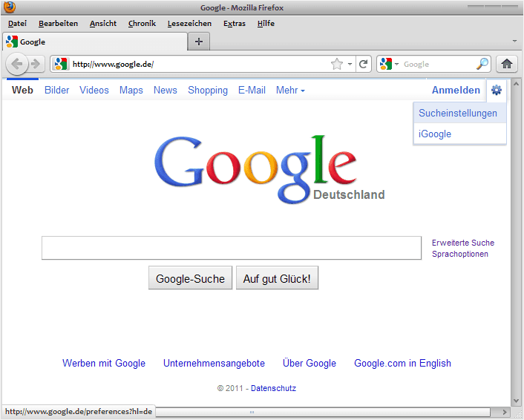
Task: Open Unternehmensangebote link
Action: 214,363
